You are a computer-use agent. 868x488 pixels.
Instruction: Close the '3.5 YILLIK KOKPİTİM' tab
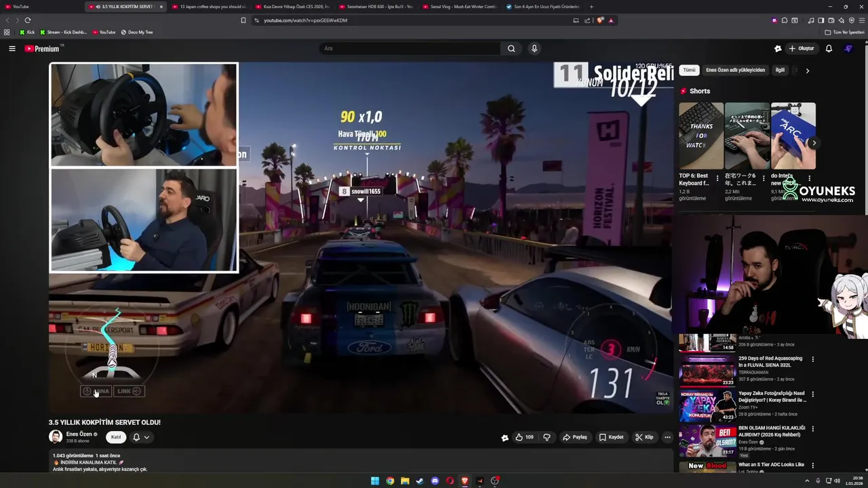tap(161, 7)
